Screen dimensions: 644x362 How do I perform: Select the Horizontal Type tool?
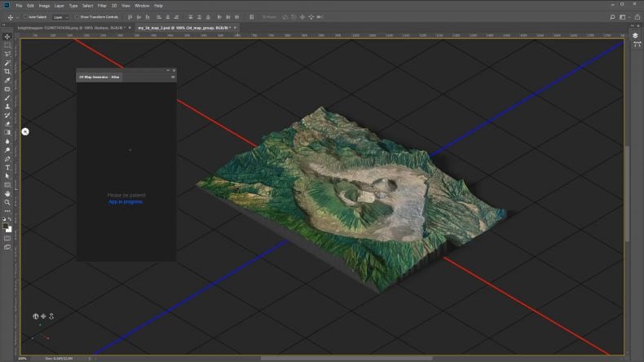(x=7, y=167)
